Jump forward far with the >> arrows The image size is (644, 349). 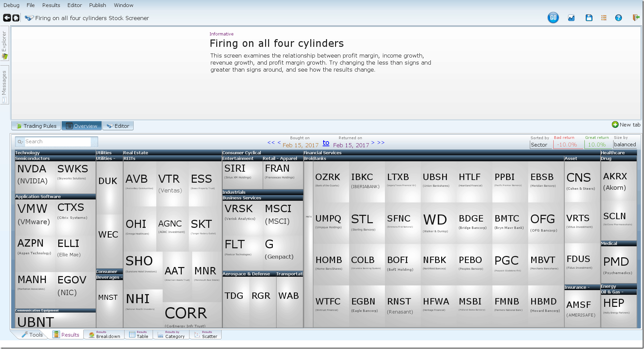pyautogui.click(x=381, y=143)
